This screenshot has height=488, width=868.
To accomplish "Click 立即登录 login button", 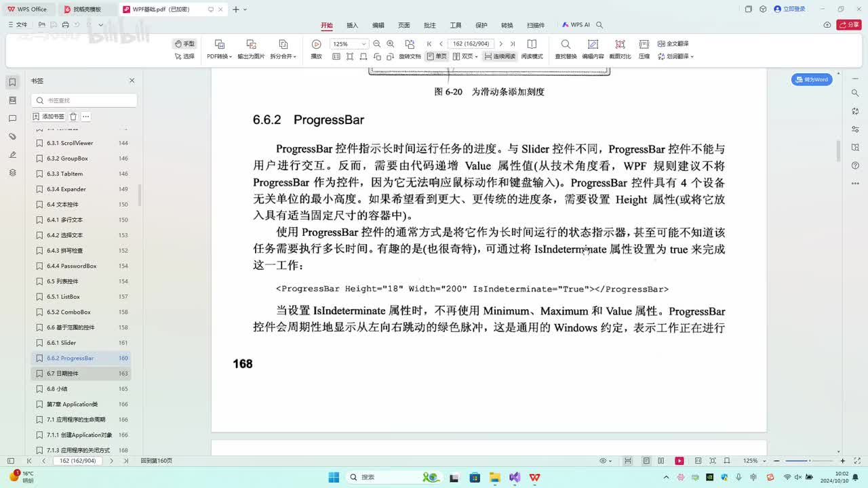I will pos(791,9).
